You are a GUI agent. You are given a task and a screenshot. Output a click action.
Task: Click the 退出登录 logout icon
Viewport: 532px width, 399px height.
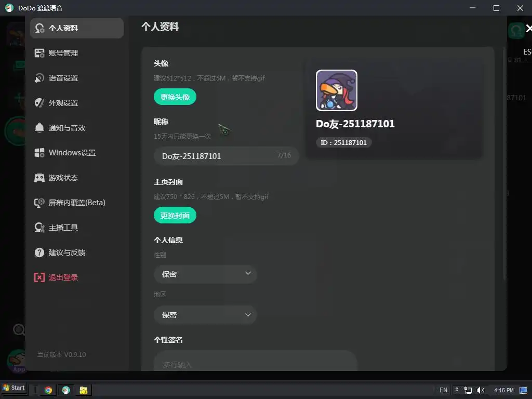coord(39,277)
